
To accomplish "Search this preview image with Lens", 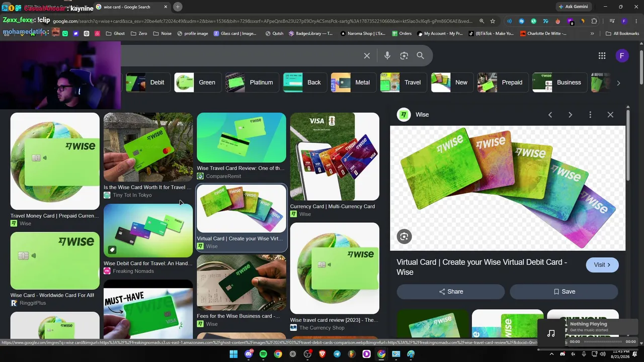I will click(x=404, y=236).
